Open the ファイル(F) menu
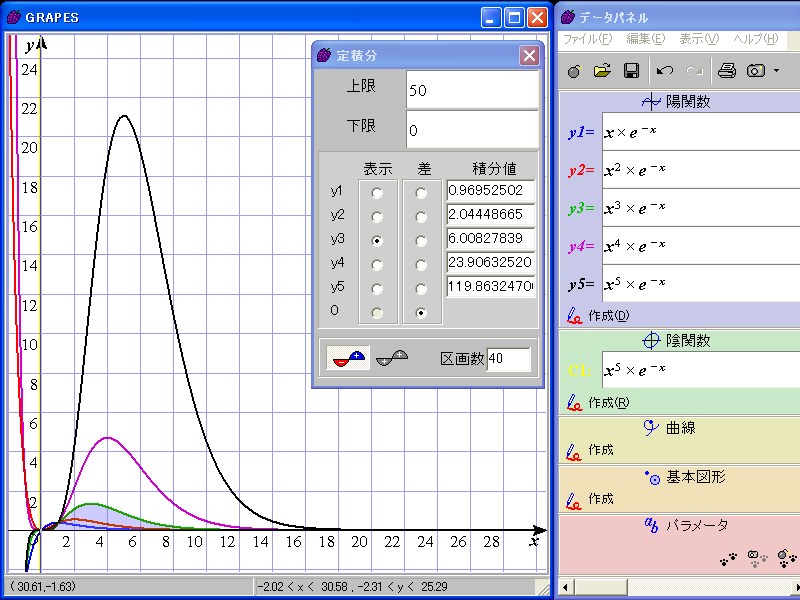This screenshot has height=600, width=800. 587,39
